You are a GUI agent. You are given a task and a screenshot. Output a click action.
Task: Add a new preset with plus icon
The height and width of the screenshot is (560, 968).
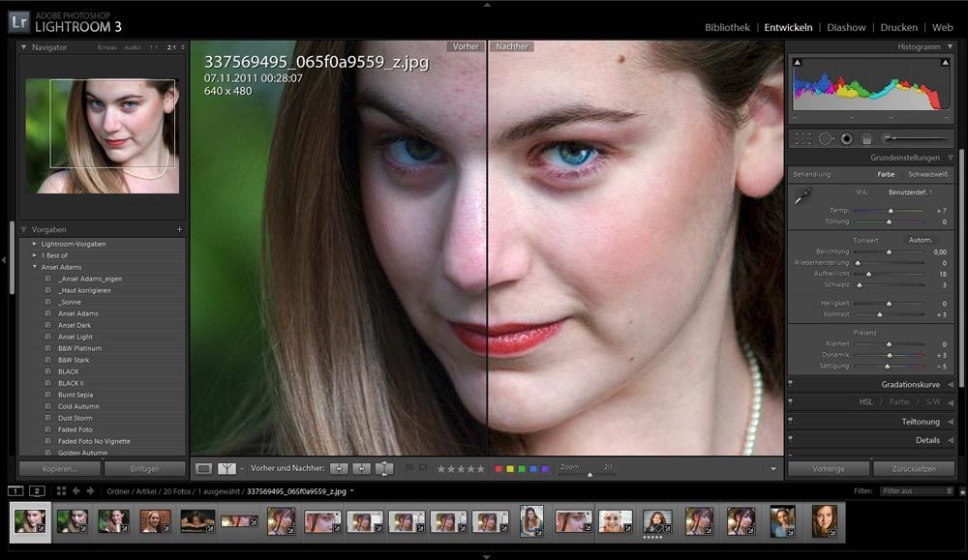[x=179, y=229]
